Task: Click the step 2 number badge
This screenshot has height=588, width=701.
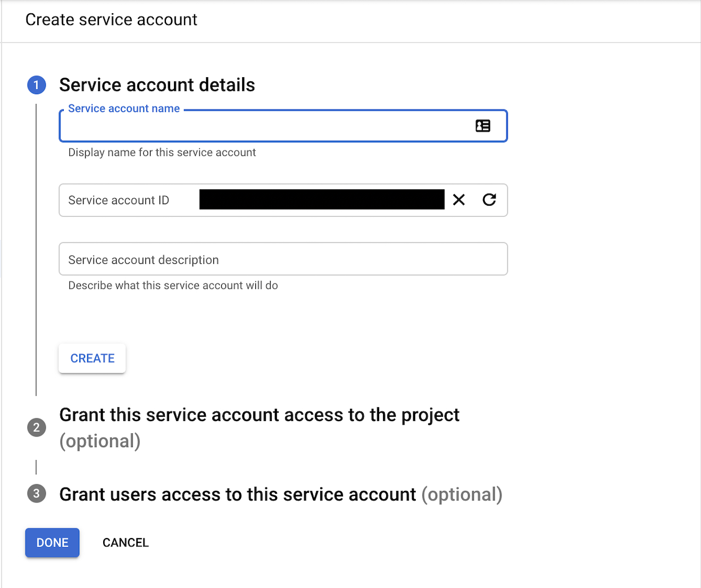Action: 36,427
